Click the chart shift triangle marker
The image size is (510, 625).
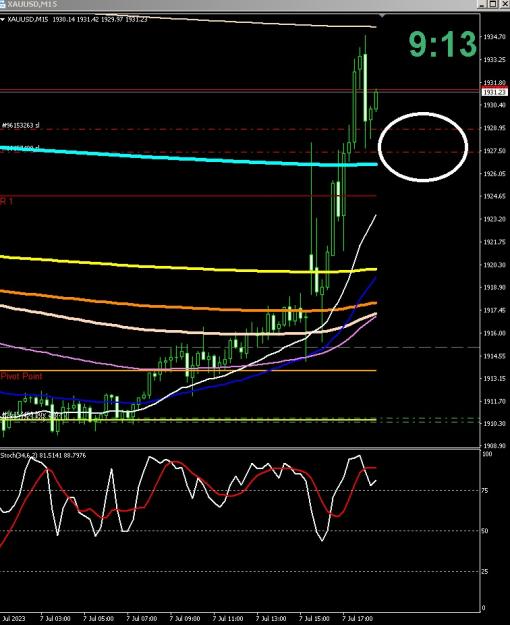(x=382, y=16)
